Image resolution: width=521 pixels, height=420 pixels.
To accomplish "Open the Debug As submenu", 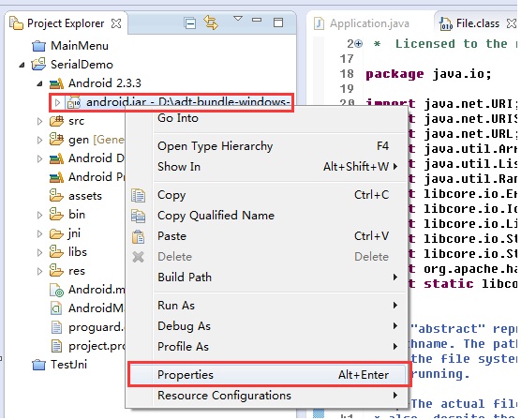I will 267,326.
